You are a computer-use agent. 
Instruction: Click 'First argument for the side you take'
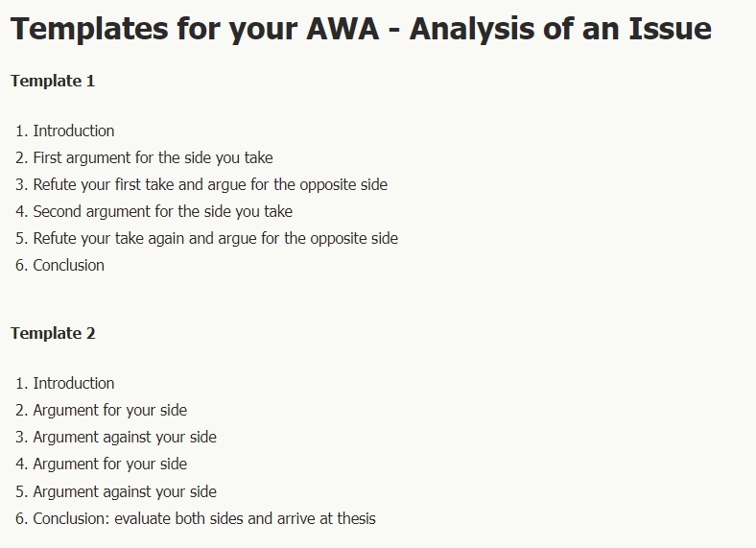tap(153, 157)
